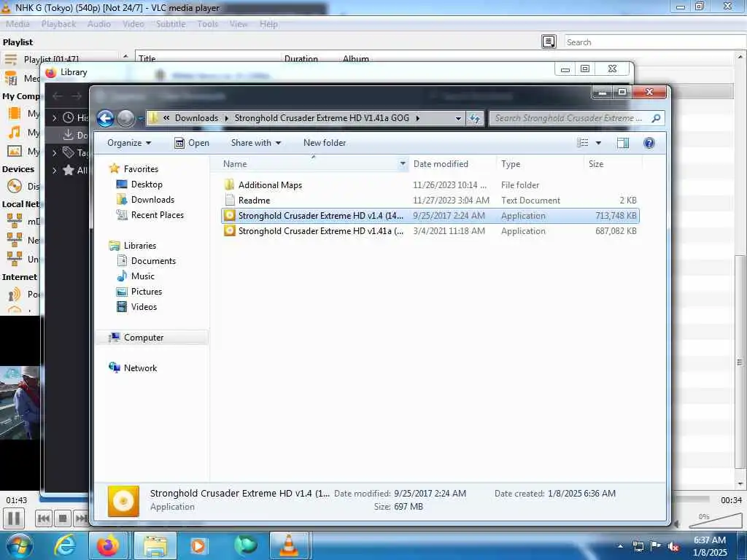The width and height of the screenshot is (747, 560).
Task: Select Stronghold Crusader Extreme HD v1.4 installer
Action: pyautogui.click(x=430, y=216)
